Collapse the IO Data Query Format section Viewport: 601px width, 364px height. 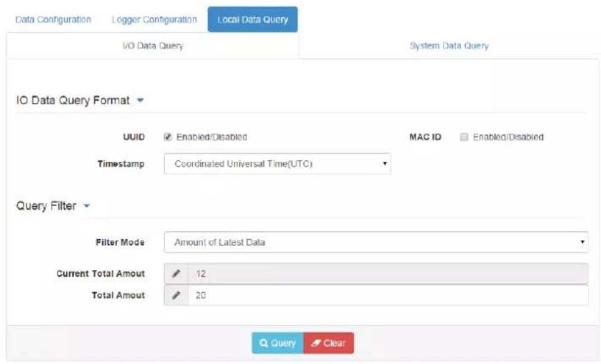click(x=140, y=100)
